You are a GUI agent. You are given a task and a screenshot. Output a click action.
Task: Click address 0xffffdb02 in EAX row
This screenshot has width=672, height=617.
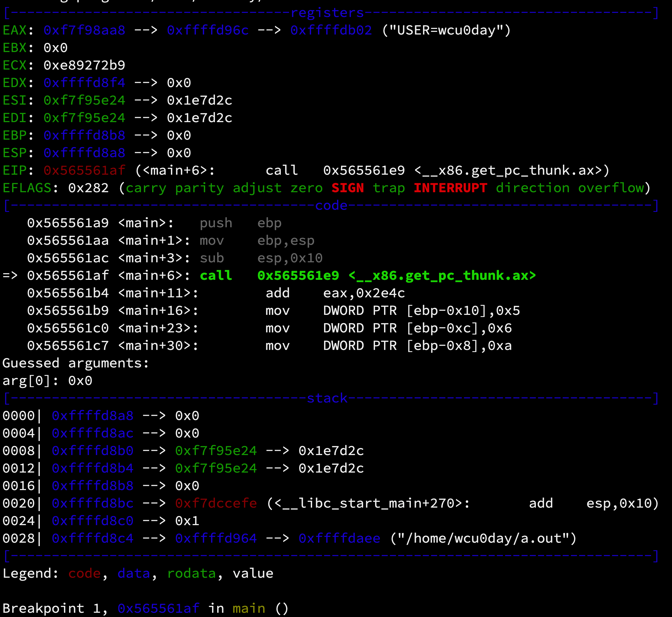[331, 30]
